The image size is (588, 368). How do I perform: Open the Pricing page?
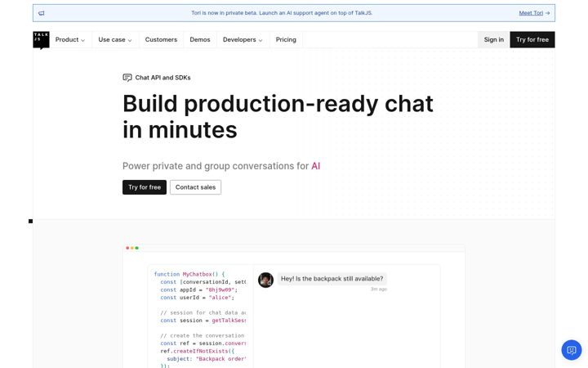coord(286,40)
